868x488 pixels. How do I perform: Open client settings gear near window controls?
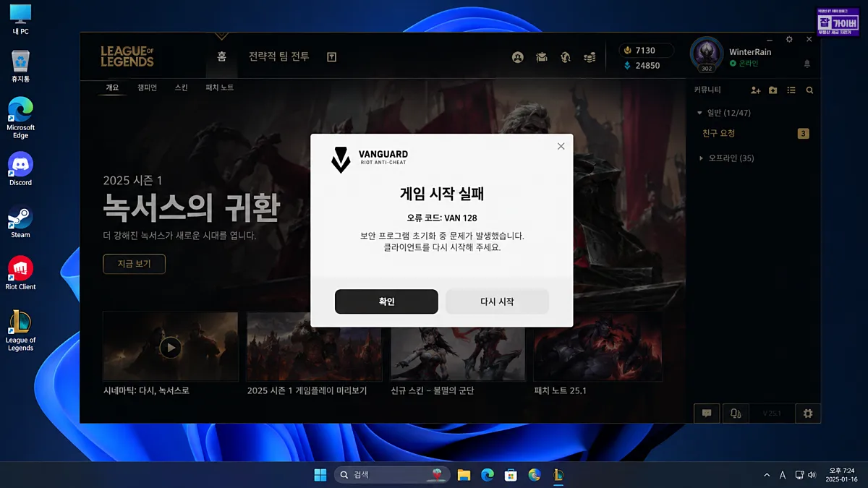coord(789,39)
